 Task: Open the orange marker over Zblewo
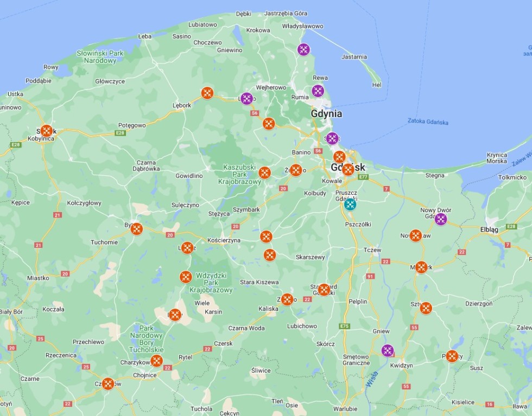[287, 300]
